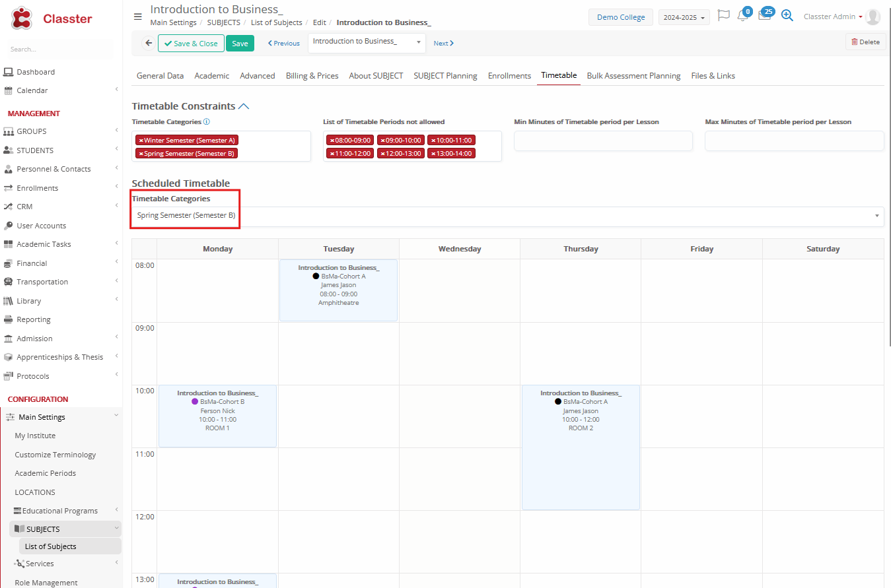This screenshot has height=588, width=891.
Task: Switch to the Enrollments tab
Action: [x=509, y=76]
